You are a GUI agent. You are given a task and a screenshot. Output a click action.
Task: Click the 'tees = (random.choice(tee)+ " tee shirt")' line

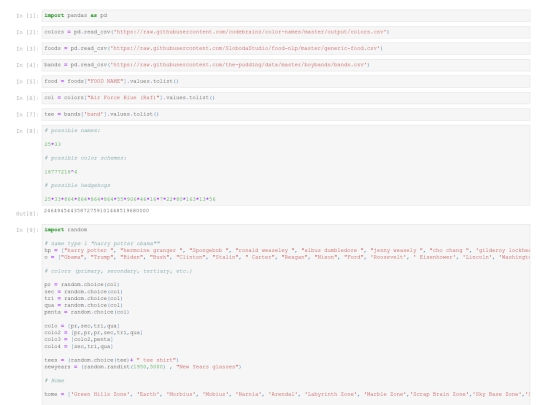tap(112, 360)
